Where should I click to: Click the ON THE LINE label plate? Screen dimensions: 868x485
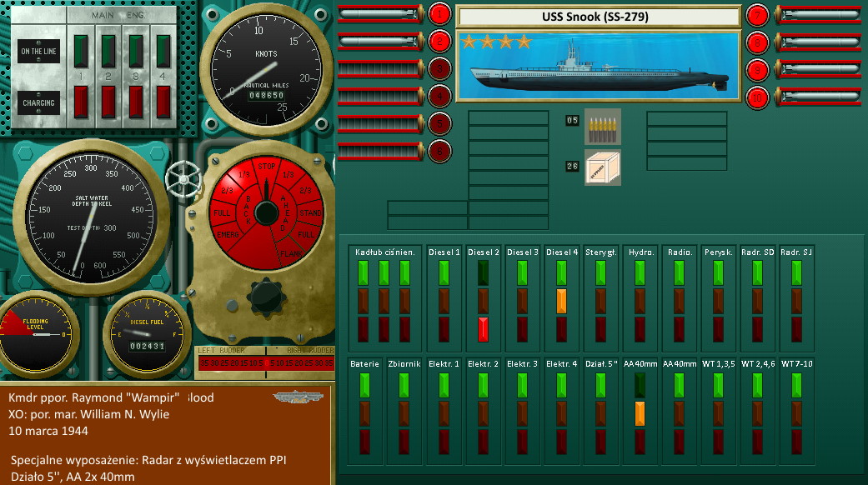point(38,52)
